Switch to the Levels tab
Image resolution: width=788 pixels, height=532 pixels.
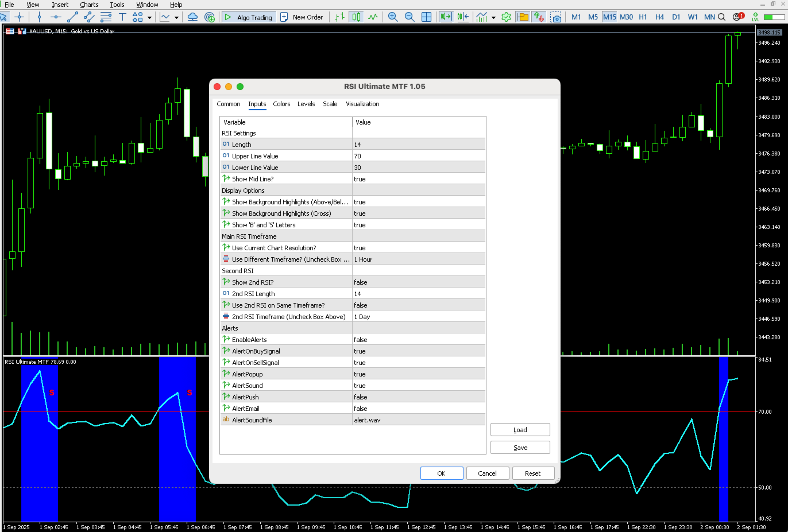click(306, 104)
